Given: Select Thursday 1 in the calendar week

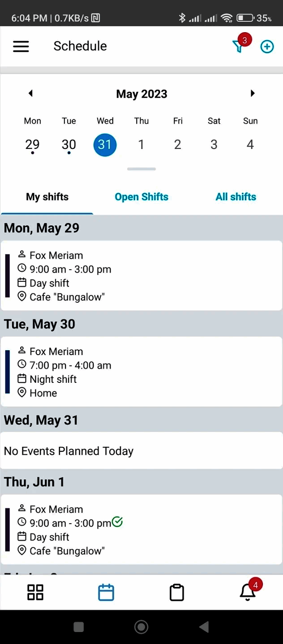Looking at the screenshot, I should 141,144.
